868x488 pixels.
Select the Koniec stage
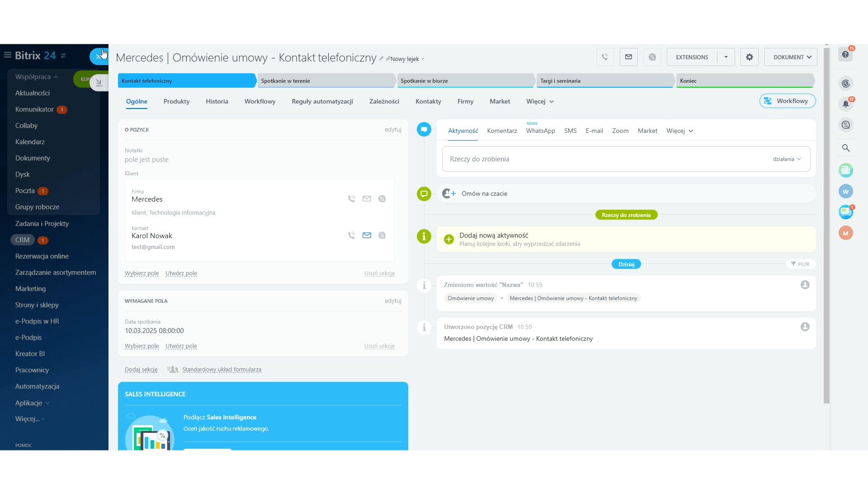click(x=745, y=81)
